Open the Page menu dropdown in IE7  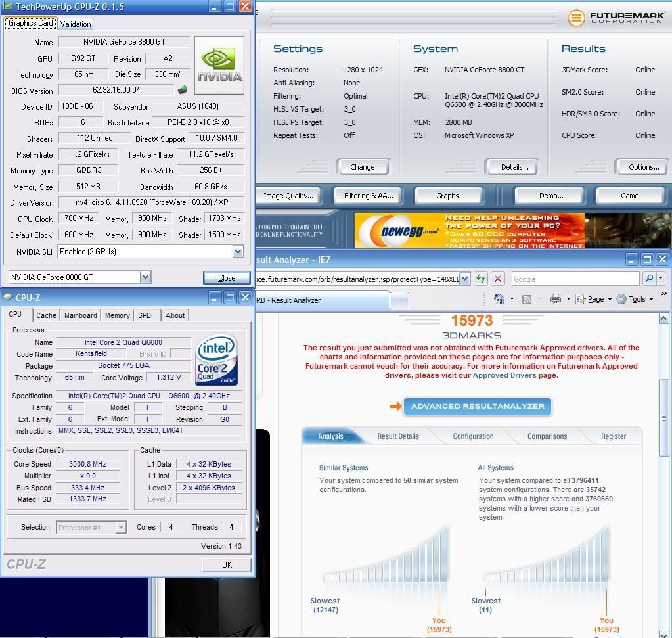pos(594,299)
